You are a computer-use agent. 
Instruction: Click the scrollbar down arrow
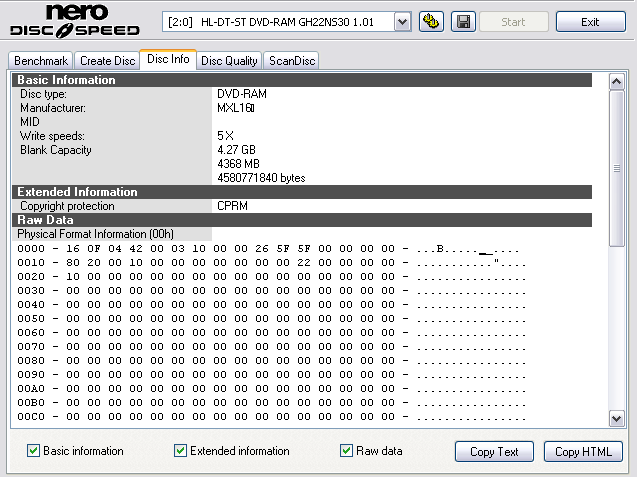coord(616,419)
